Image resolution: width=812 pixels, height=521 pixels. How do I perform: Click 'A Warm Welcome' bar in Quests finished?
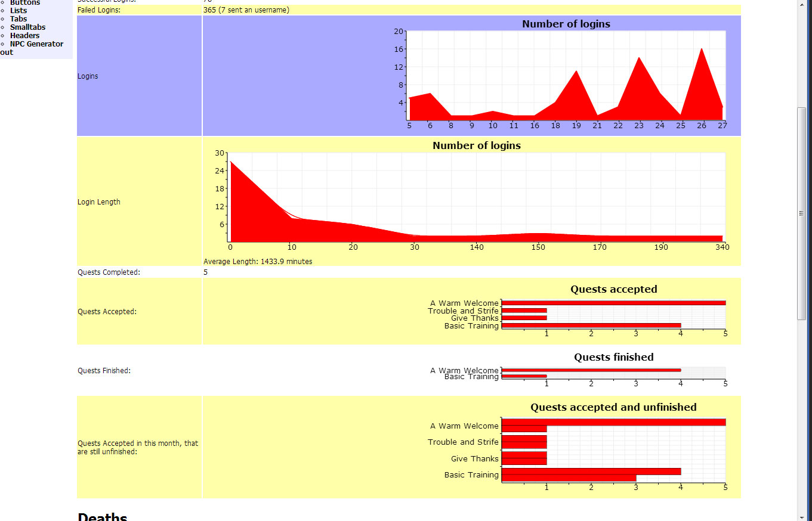coord(591,370)
